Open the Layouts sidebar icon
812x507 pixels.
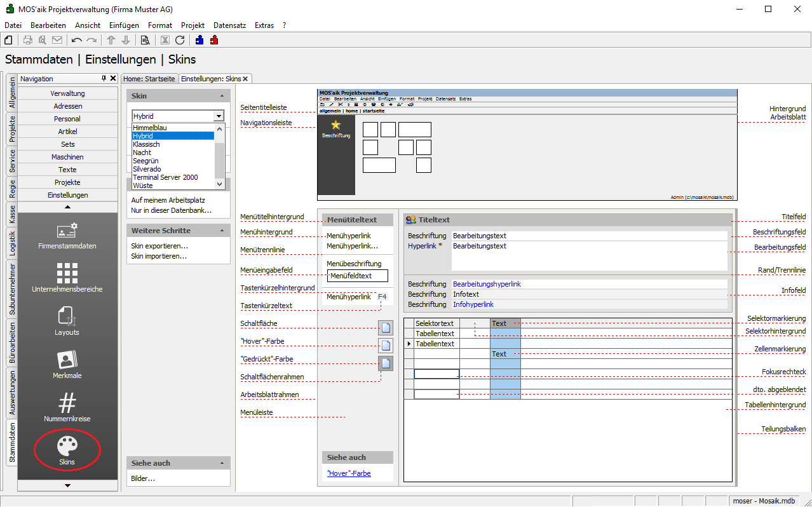pyautogui.click(x=67, y=321)
